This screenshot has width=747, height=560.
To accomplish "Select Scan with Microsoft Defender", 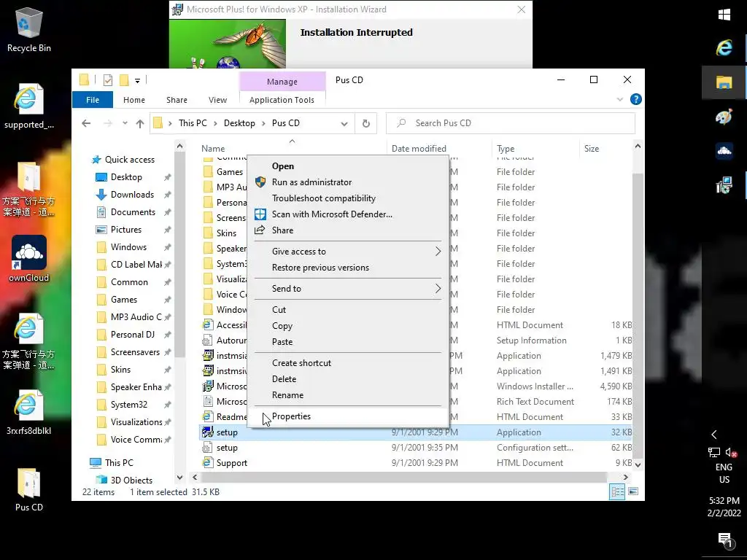I will click(348, 214).
